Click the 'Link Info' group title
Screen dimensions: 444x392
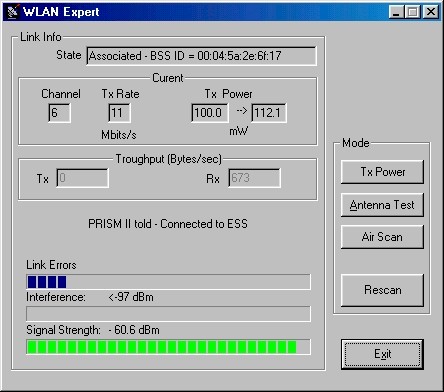(41, 37)
